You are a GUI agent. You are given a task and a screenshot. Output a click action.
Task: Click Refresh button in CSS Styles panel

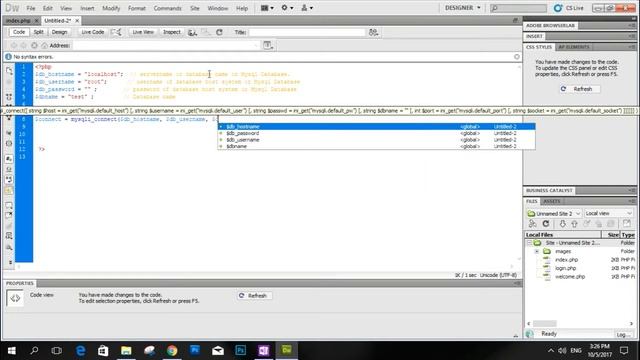tap(580, 89)
